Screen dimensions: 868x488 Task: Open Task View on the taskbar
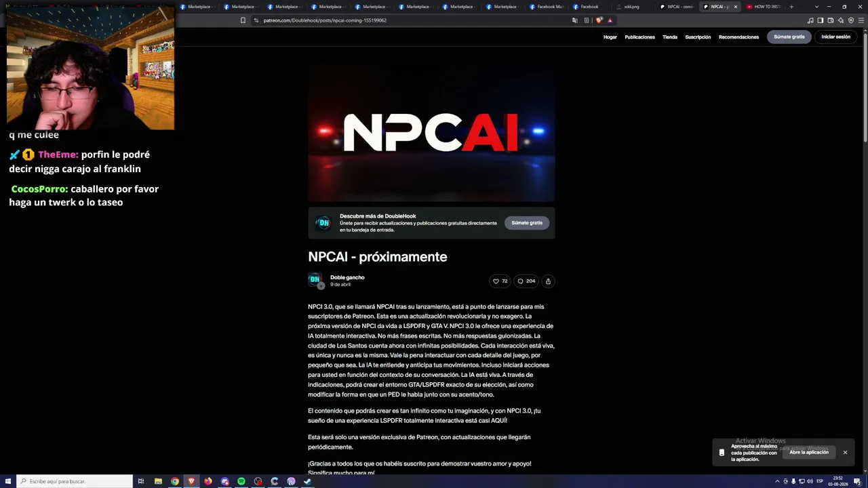141,481
